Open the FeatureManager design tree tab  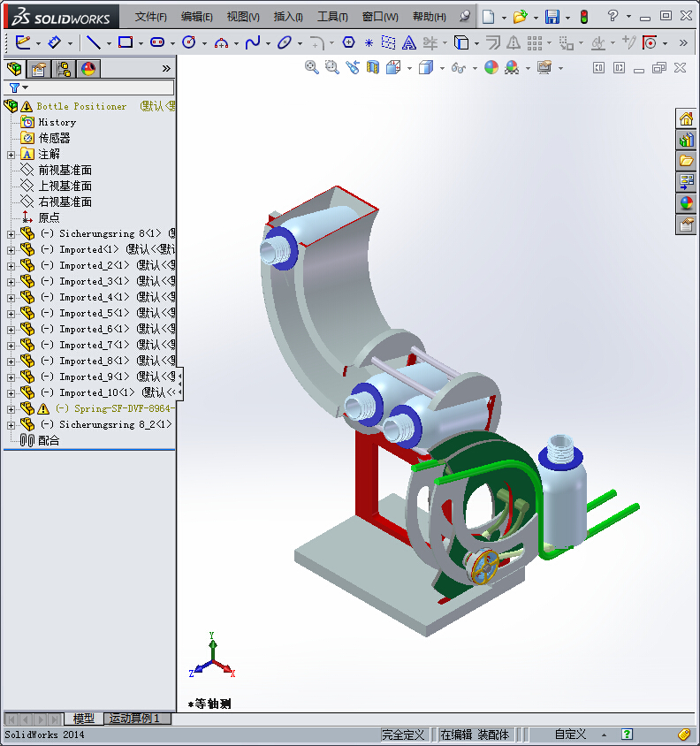tap(14, 70)
